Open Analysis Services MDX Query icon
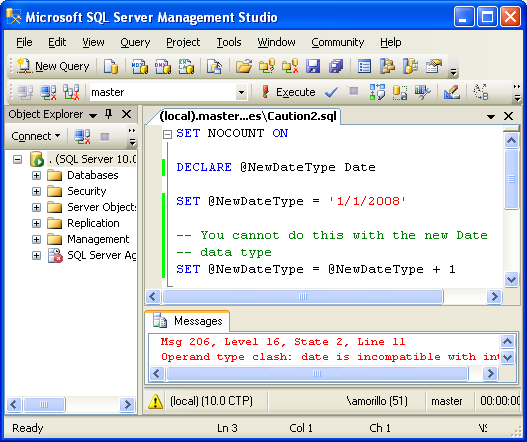527x442 pixels. click(x=139, y=66)
